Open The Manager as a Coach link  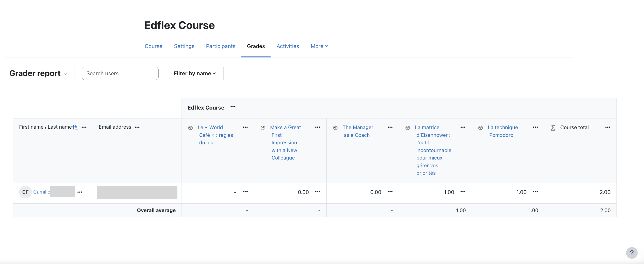[358, 131]
